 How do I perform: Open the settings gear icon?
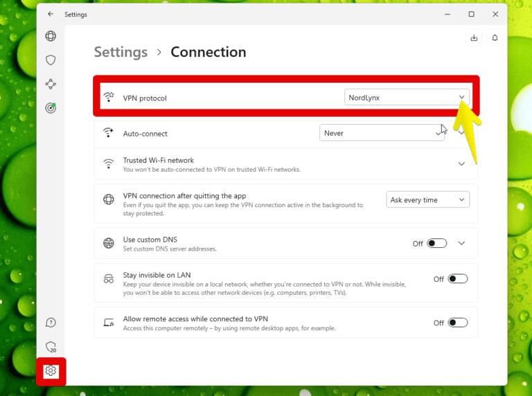coord(51,371)
